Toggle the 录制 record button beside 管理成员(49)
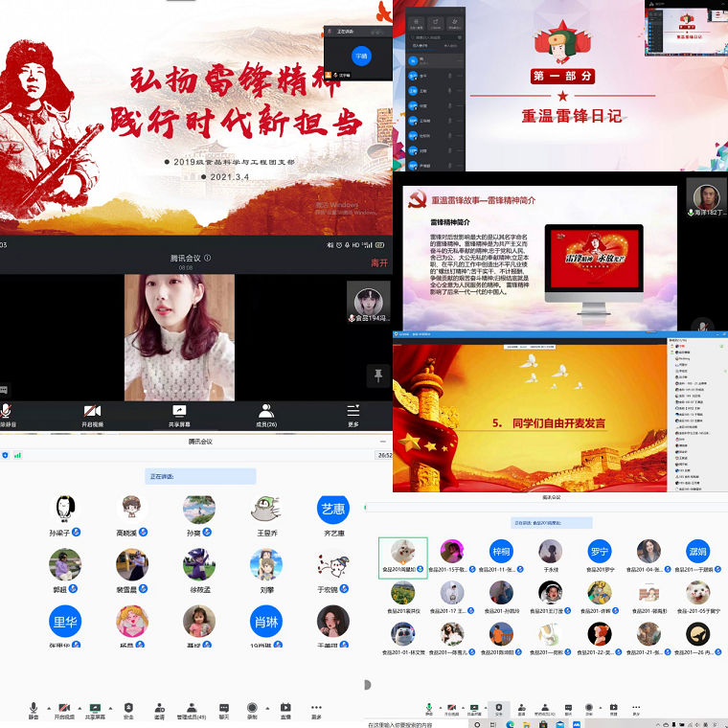 pyautogui.click(x=252, y=710)
